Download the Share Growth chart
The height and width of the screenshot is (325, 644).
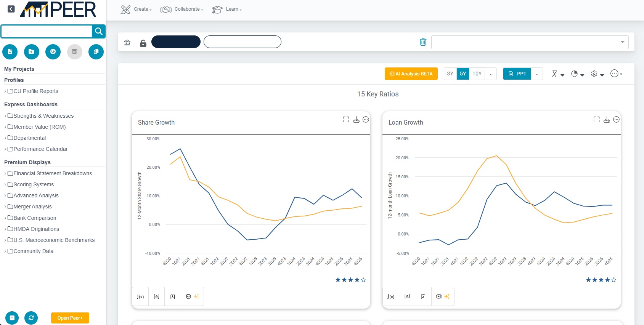[x=356, y=120]
